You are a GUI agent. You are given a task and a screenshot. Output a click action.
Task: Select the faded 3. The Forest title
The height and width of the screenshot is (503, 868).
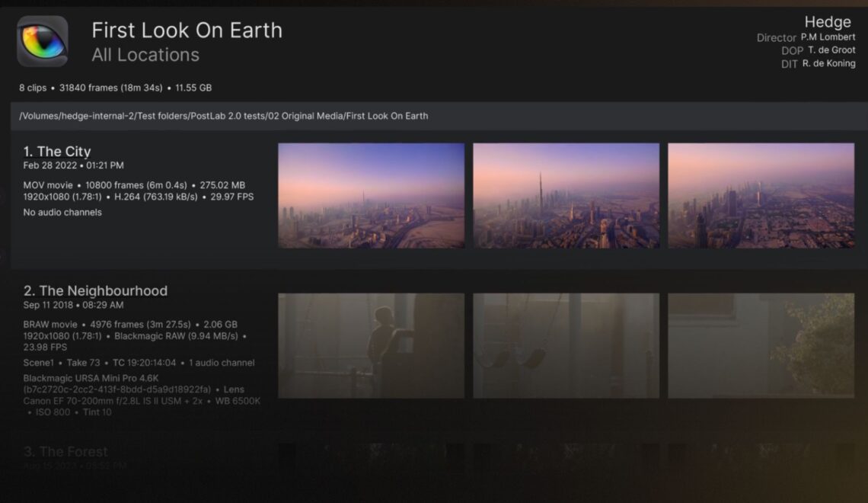coord(65,452)
